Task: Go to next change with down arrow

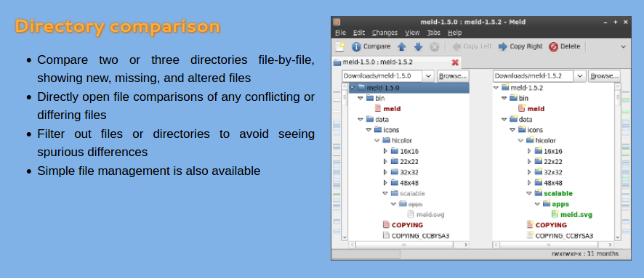Action: pos(418,46)
